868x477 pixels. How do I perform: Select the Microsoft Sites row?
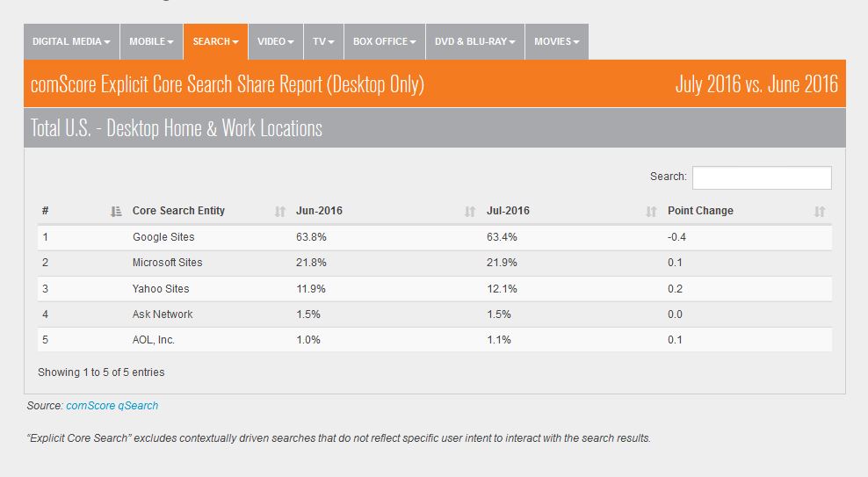pyautogui.click(x=167, y=263)
